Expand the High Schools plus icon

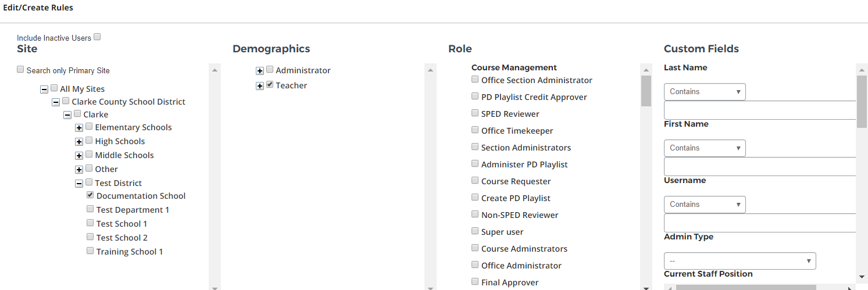79,141
